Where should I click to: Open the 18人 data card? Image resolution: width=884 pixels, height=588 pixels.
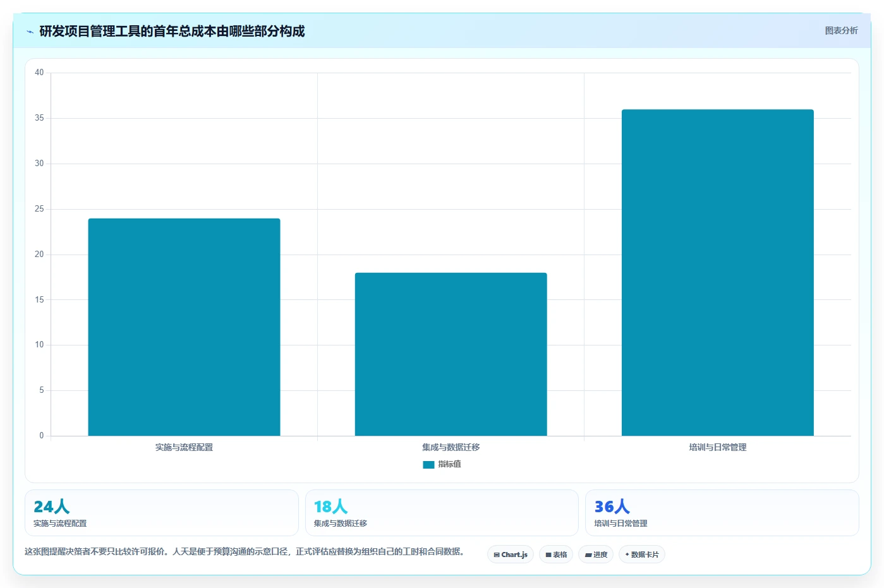442,513
